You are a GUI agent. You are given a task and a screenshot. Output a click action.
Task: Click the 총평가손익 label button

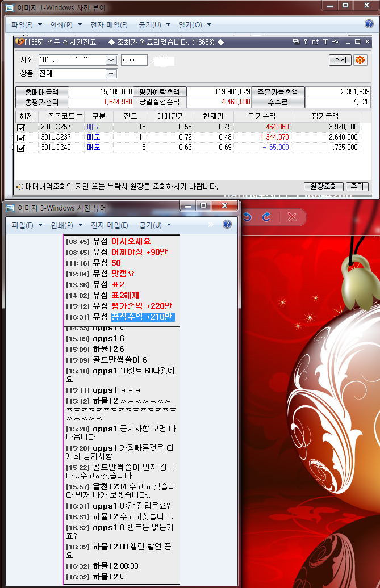click(42, 102)
